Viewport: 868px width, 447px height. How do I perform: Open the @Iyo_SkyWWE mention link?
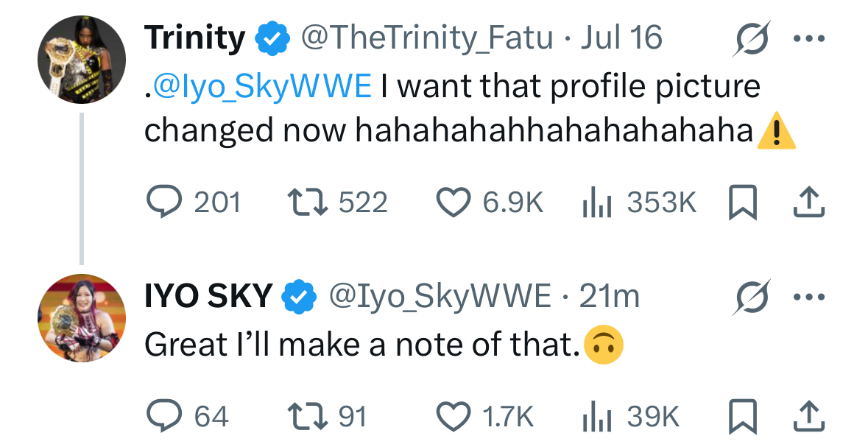click(x=262, y=86)
